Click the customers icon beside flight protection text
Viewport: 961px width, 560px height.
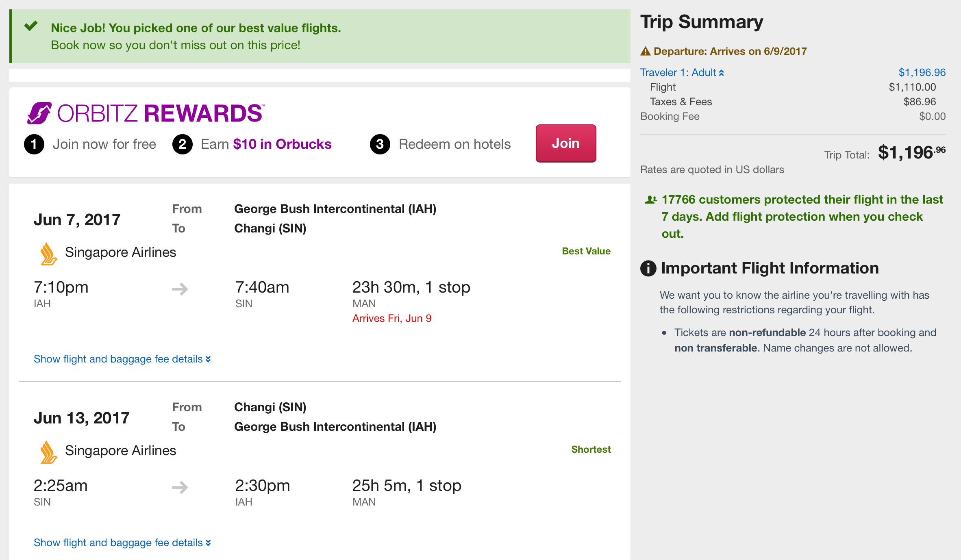click(x=651, y=200)
